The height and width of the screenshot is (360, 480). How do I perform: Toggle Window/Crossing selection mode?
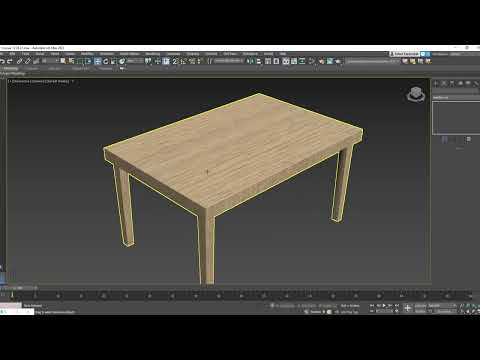click(x=88, y=61)
